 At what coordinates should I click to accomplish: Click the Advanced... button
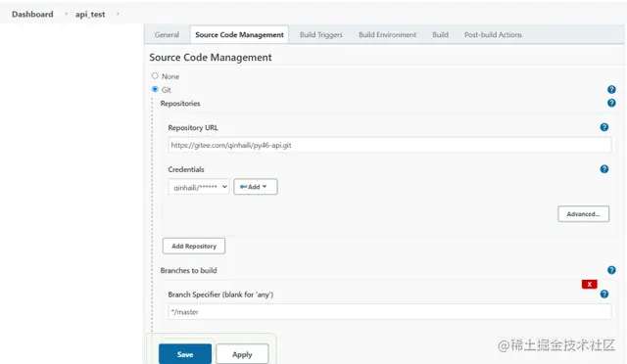584,213
